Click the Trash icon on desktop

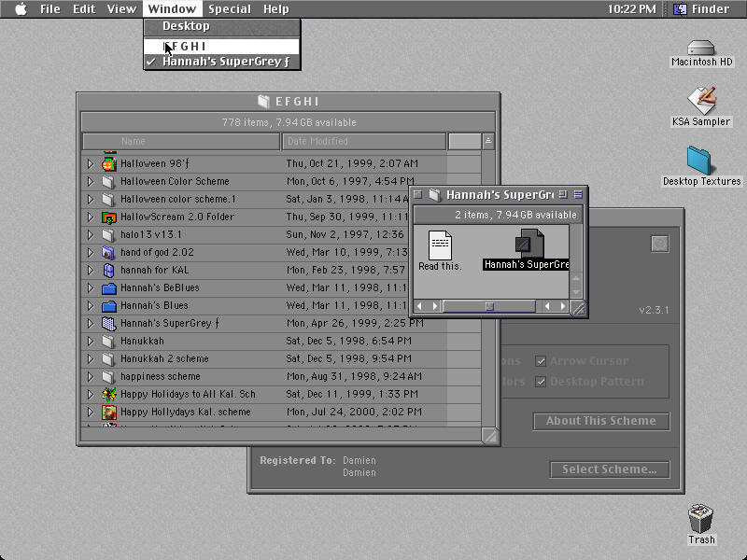701,519
